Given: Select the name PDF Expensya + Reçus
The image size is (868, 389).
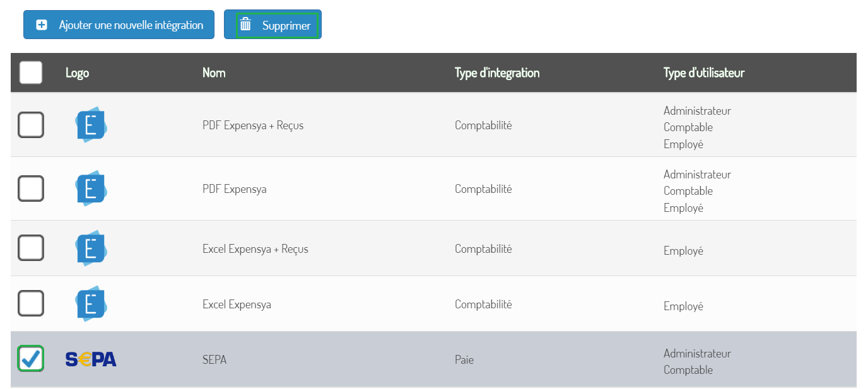Looking at the screenshot, I should pos(253,125).
